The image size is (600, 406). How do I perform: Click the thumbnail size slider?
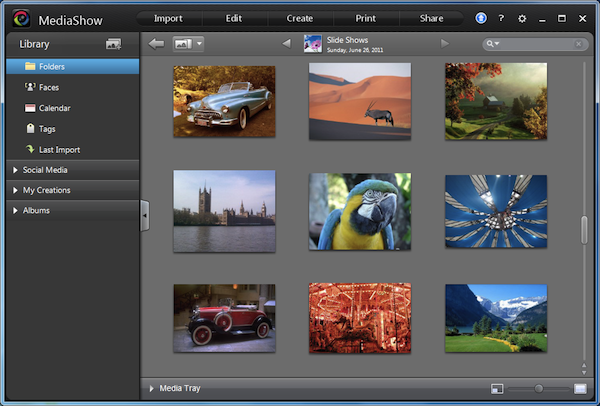pyautogui.click(x=538, y=388)
